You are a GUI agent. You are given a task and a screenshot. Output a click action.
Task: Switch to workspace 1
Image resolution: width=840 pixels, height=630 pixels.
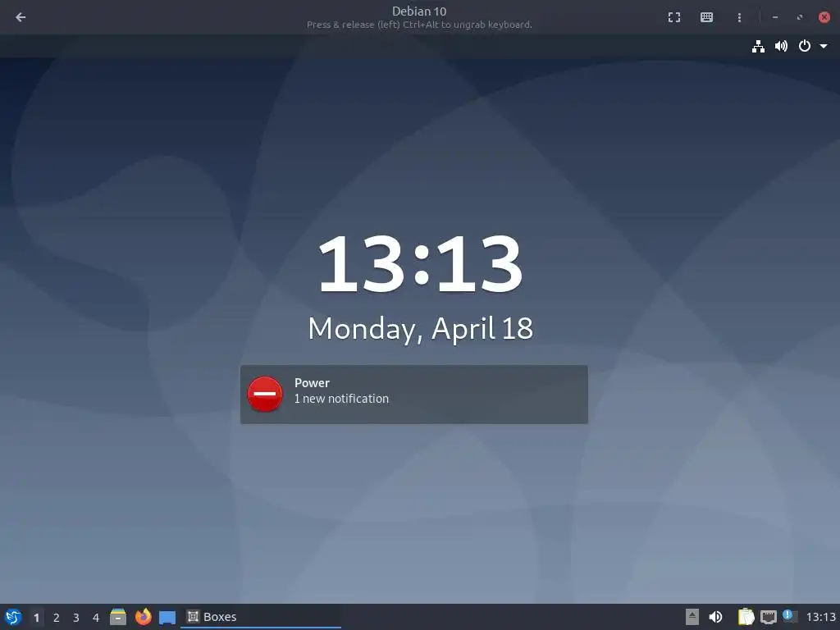coord(36,618)
